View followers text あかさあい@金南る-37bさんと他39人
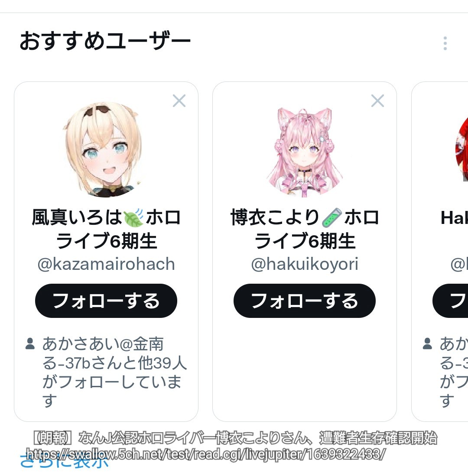Screen dimensions: 468x476 (114, 353)
